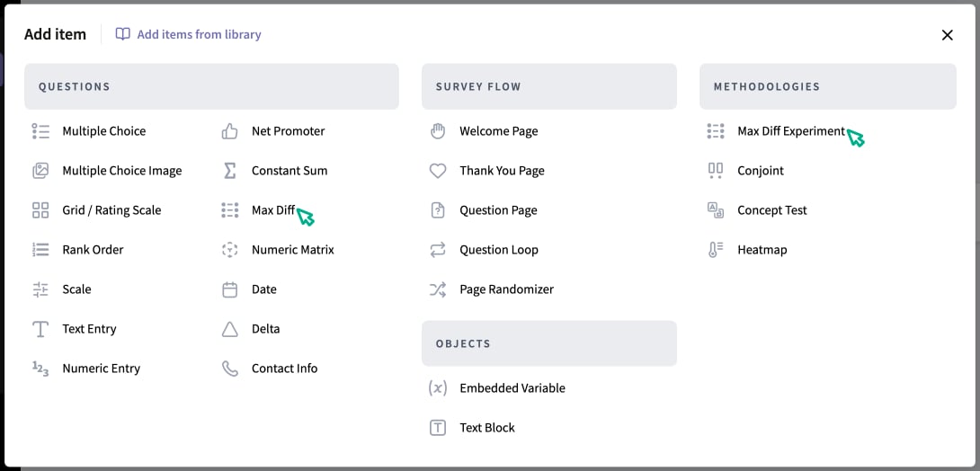The height and width of the screenshot is (471, 980).
Task: Close the Add item dialog
Action: click(948, 35)
